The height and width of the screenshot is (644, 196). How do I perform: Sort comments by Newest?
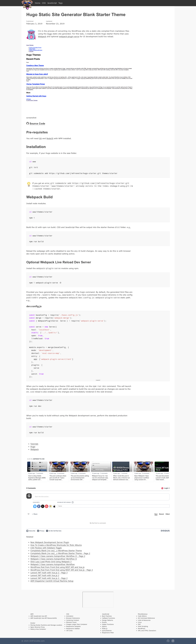(161, 514)
